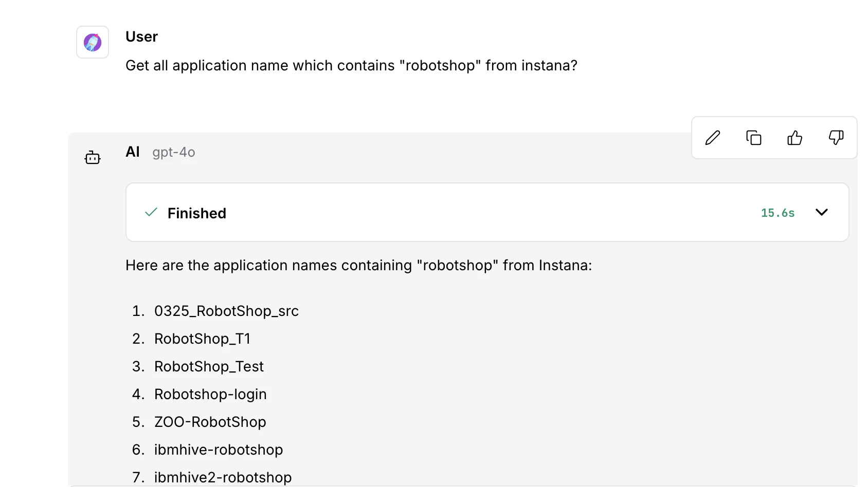This screenshot has width=868, height=487.
Task: Click the Finished status label
Action: [197, 213]
